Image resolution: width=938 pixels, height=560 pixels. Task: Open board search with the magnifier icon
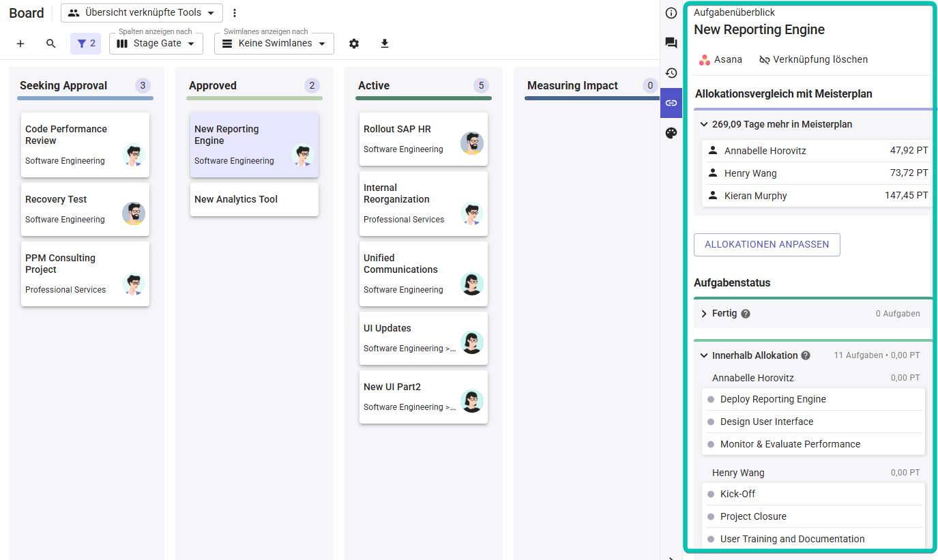tap(50, 43)
